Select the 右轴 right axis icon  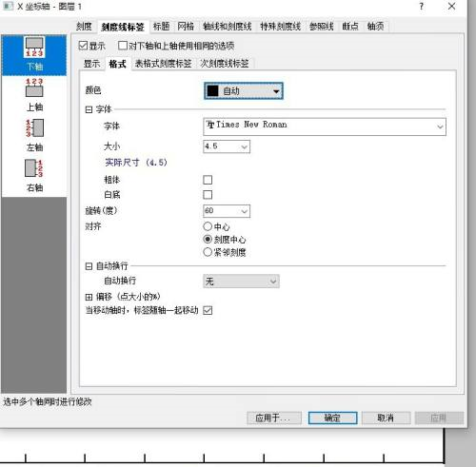[34, 175]
